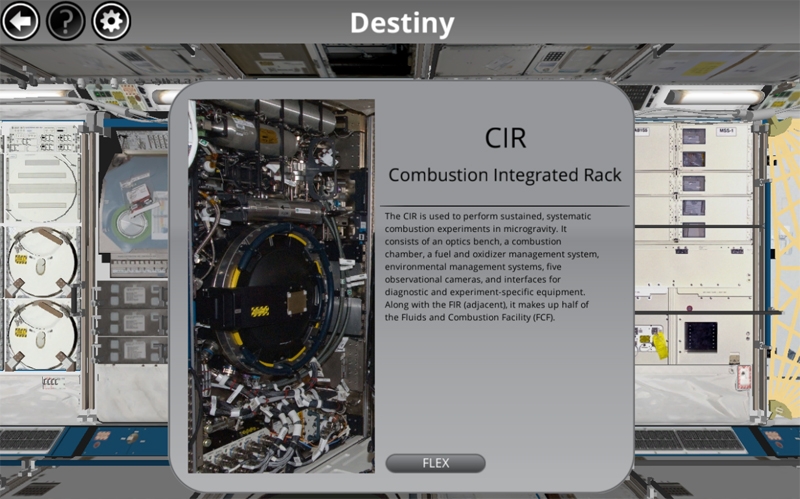Image resolution: width=800 pixels, height=499 pixels.
Task: Open settings via the gear icon
Action: point(111,21)
